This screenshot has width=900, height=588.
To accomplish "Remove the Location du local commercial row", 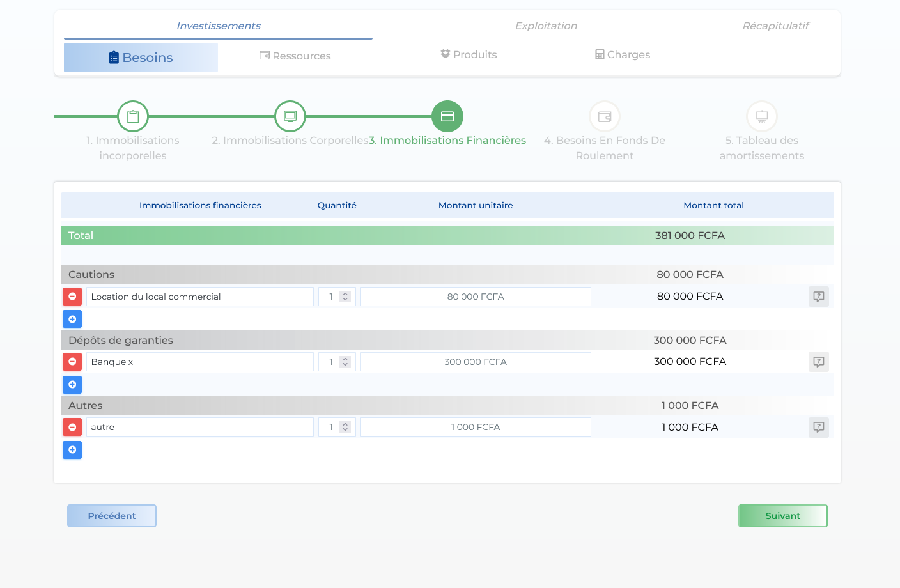I will pyautogui.click(x=72, y=297).
